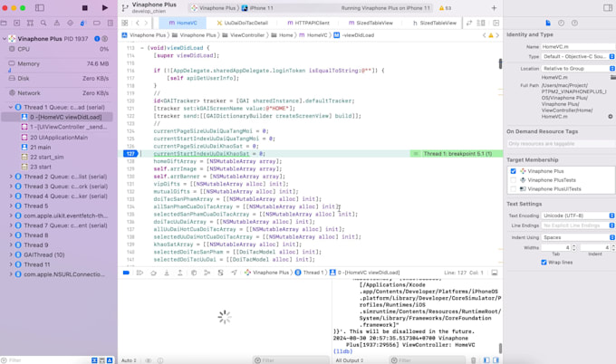Viewport: 616px width, 364px height.
Task: Toggle the variables view pane button
Action: click(x=486, y=360)
